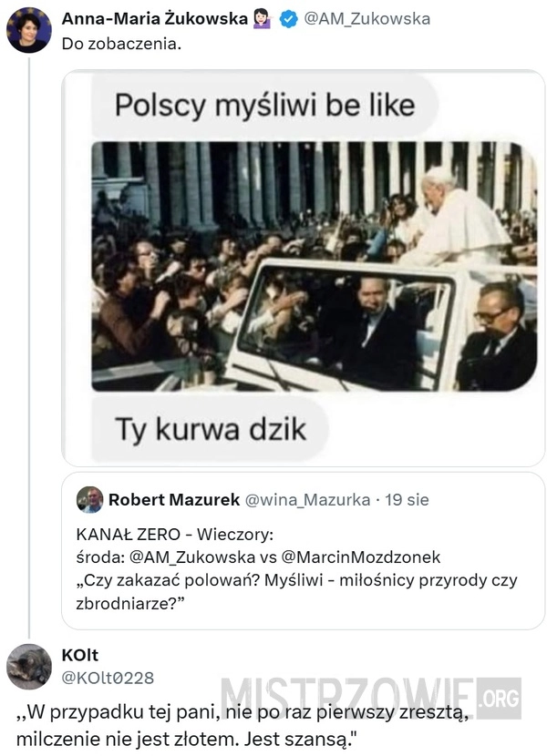Open the Robert Mazurek name in quoted tweet
Image resolution: width=547 pixels, height=756 pixels.
pyautogui.click(x=174, y=499)
